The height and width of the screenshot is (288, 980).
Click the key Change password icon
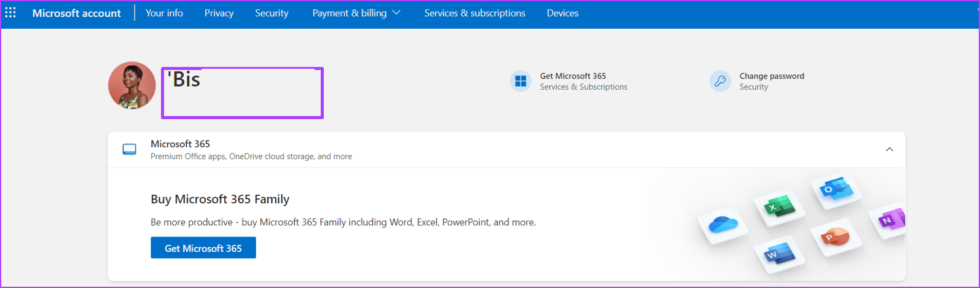pos(720,81)
